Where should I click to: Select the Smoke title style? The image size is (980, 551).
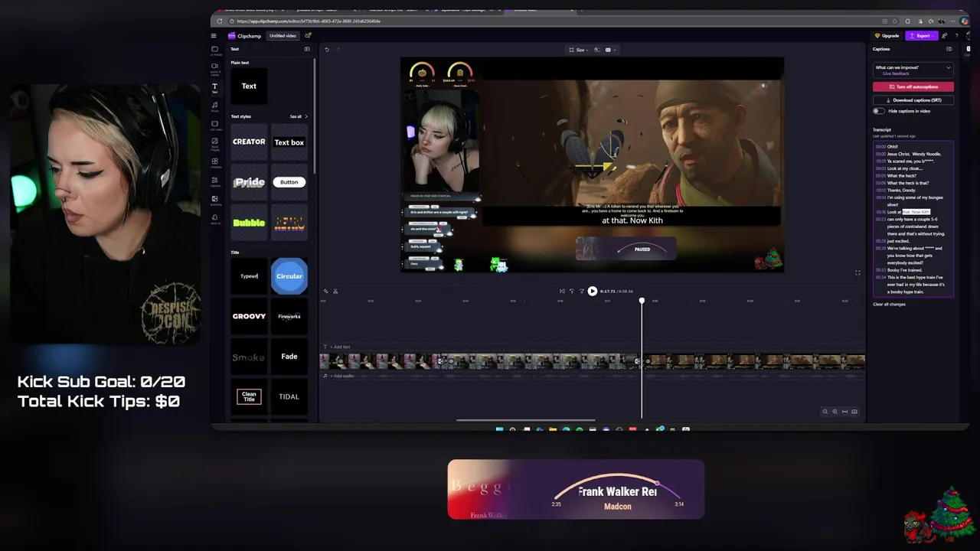(249, 357)
